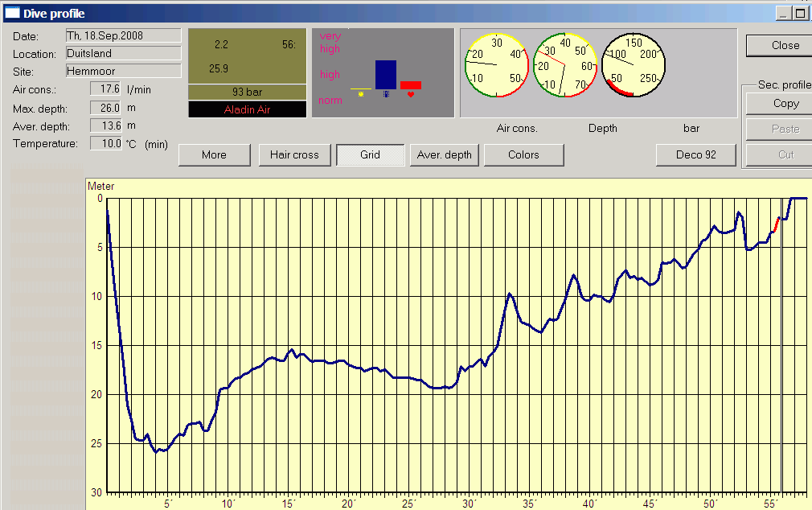The image size is (812, 510).
Task: Click the "93 bar" readout
Action: click(x=247, y=92)
